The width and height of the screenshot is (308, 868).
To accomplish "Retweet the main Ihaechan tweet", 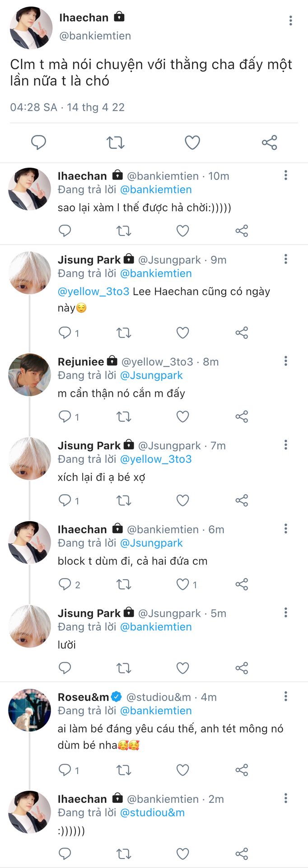I will click(115, 142).
